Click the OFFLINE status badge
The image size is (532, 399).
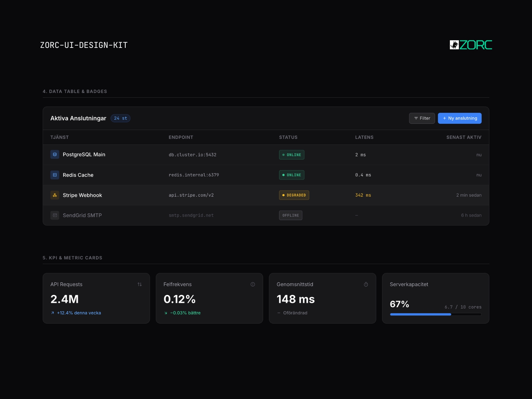[x=291, y=215]
